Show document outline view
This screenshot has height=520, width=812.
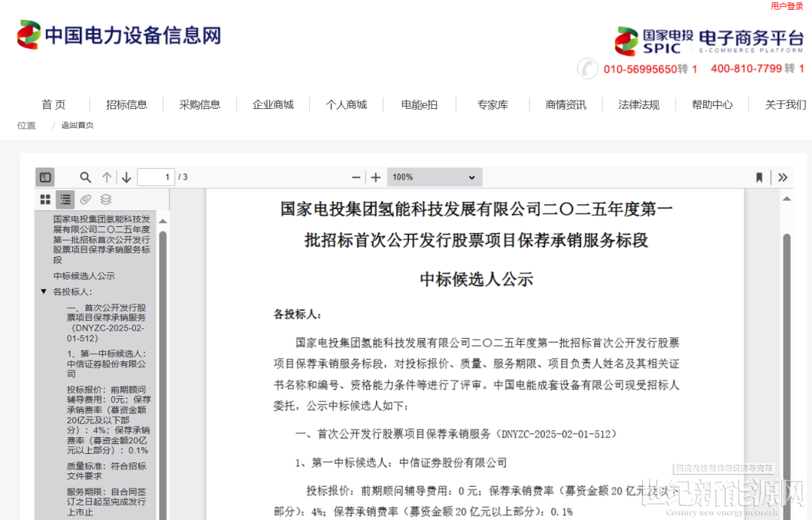click(65, 199)
